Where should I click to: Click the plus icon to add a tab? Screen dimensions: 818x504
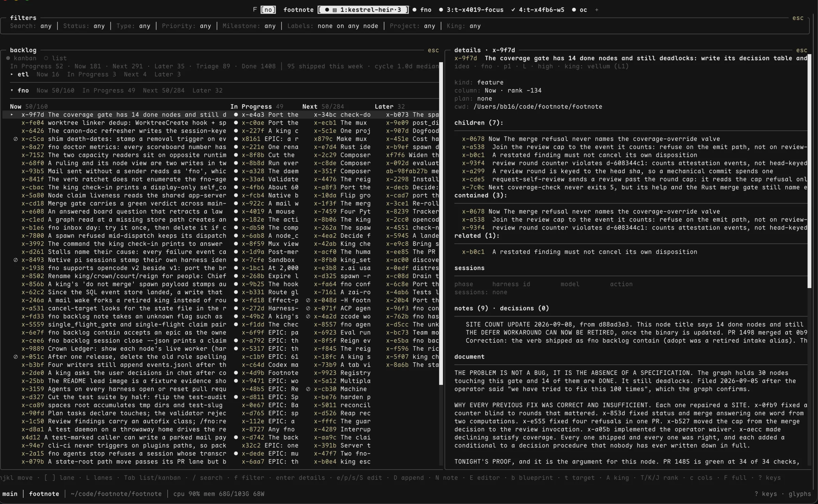click(596, 10)
